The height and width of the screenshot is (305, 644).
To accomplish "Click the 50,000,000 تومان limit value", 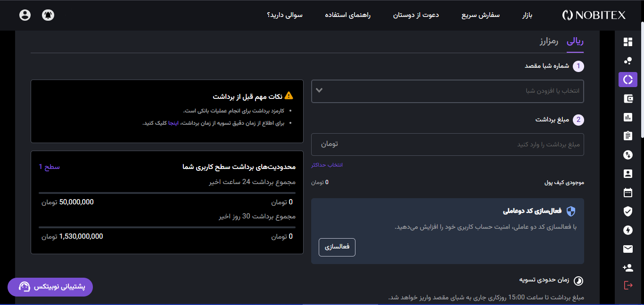I will tap(67, 202).
